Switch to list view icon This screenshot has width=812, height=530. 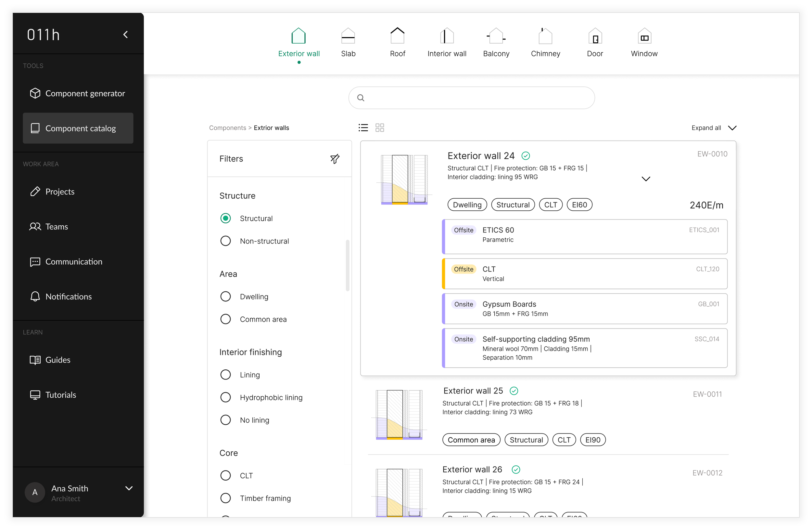(x=363, y=128)
